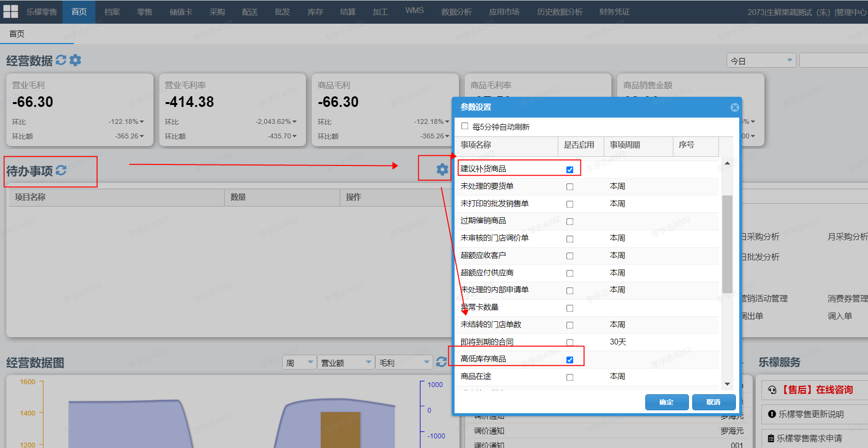This screenshot has height=448, width=868.
Task: Open the 库存 menu
Action: pos(315,12)
